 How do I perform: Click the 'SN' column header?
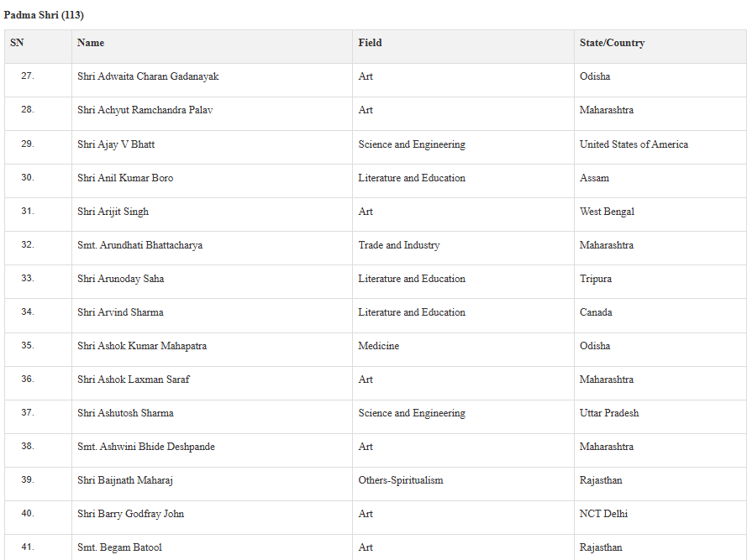coord(17,43)
